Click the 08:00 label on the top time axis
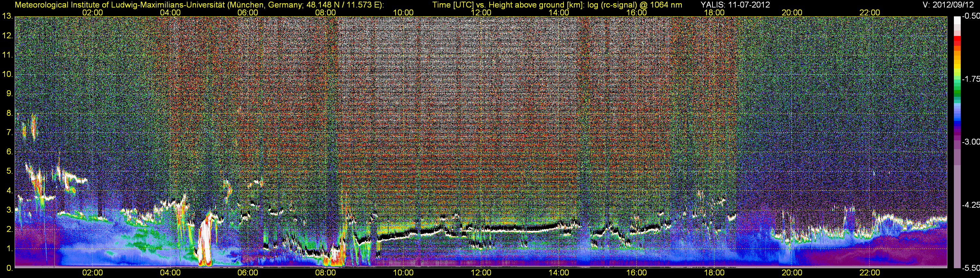Viewport: 980px width, 278px height. pyautogui.click(x=326, y=12)
